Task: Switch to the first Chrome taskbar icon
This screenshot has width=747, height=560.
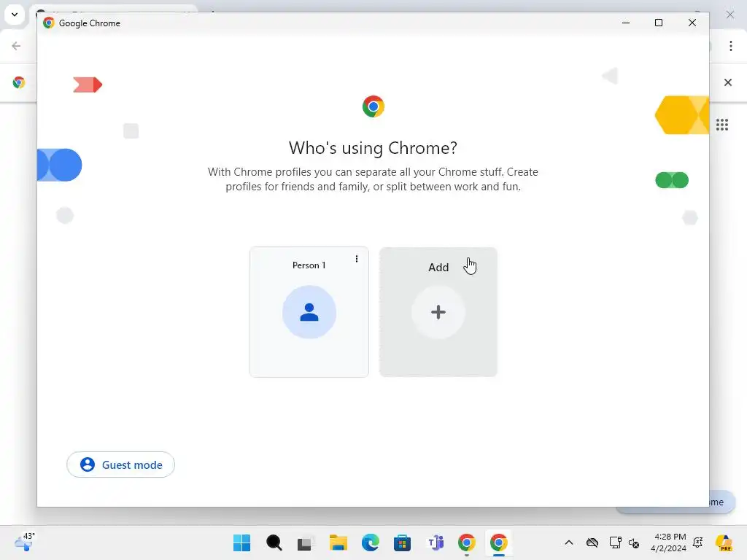Action: (467, 542)
